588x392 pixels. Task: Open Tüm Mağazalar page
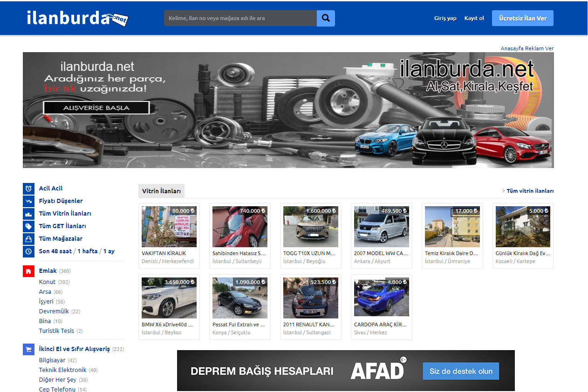click(61, 239)
